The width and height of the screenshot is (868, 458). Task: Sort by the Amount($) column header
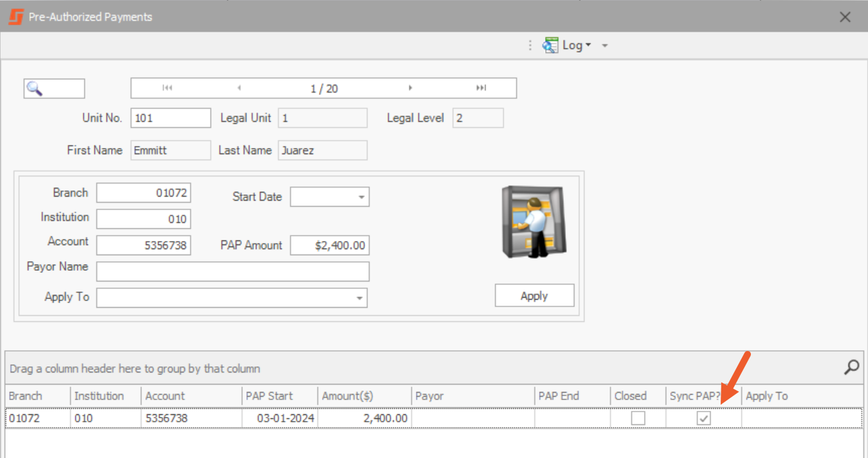(x=363, y=396)
